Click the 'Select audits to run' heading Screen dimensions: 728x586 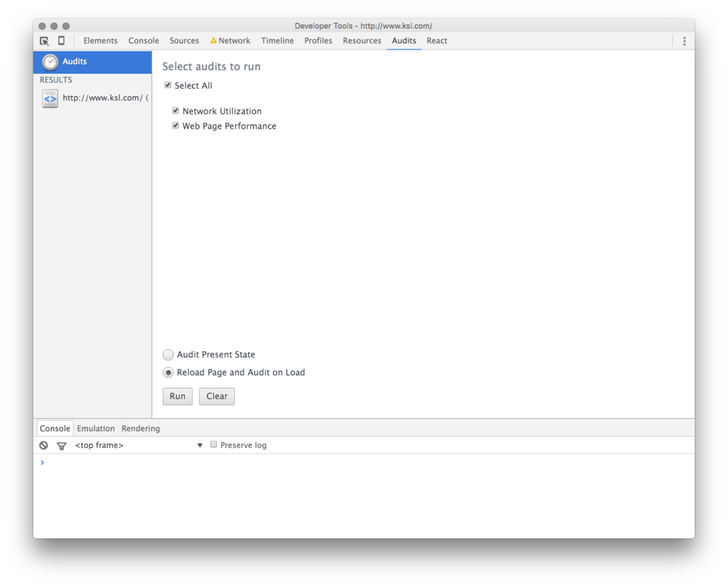pyautogui.click(x=211, y=66)
